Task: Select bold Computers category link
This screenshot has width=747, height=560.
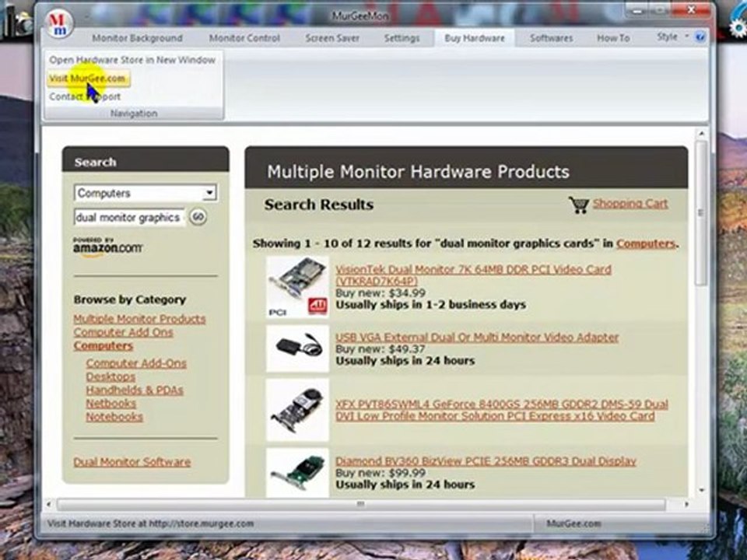Action: (103, 345)
